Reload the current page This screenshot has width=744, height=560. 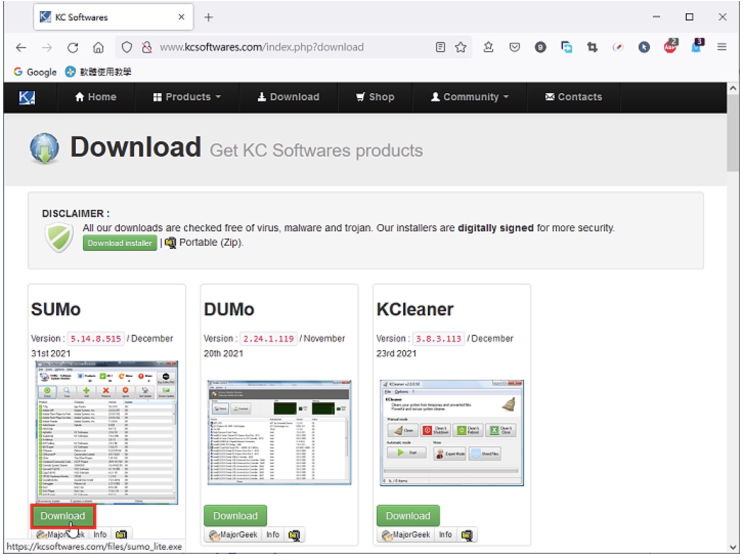tap(73, 48)
